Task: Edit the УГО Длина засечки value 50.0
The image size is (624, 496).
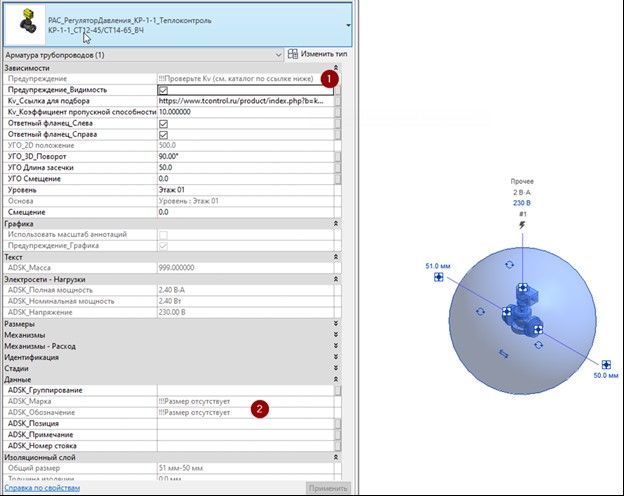Action: [246, 168]
